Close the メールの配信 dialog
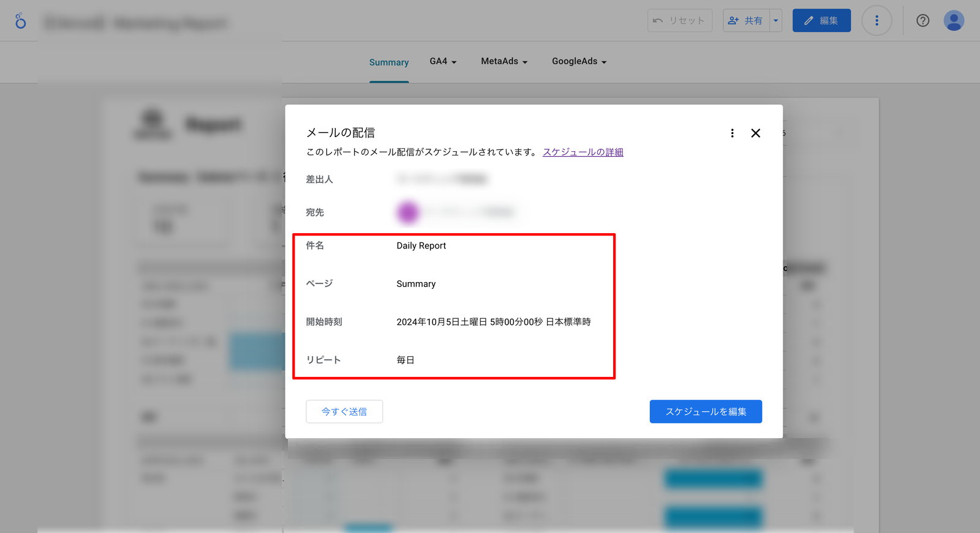This screenshot has height=533, width=980. [x=756, y=133]
